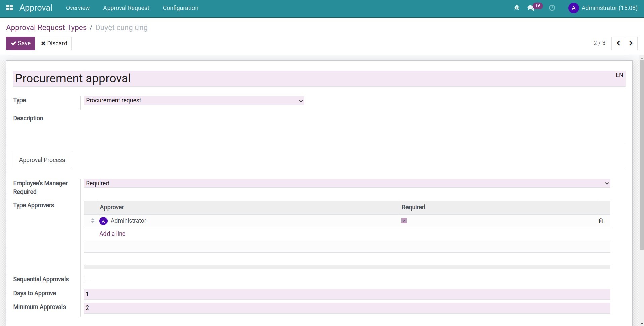This screenshot has height=326, width=644.
Task: Click Add a line under Type Approvers
Action: click(112, 233)
